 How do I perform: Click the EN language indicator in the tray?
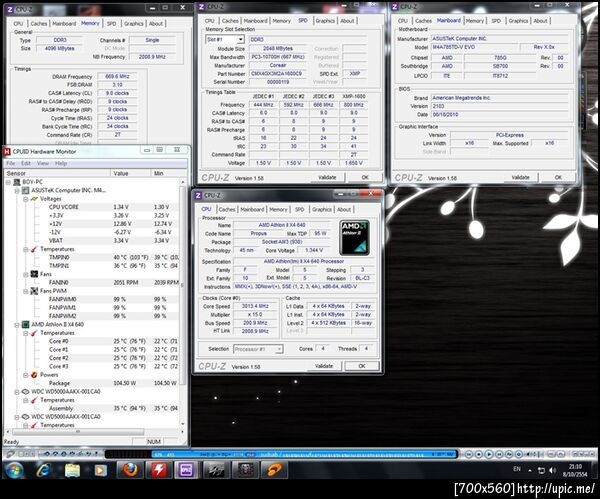[x=517, y=469]
